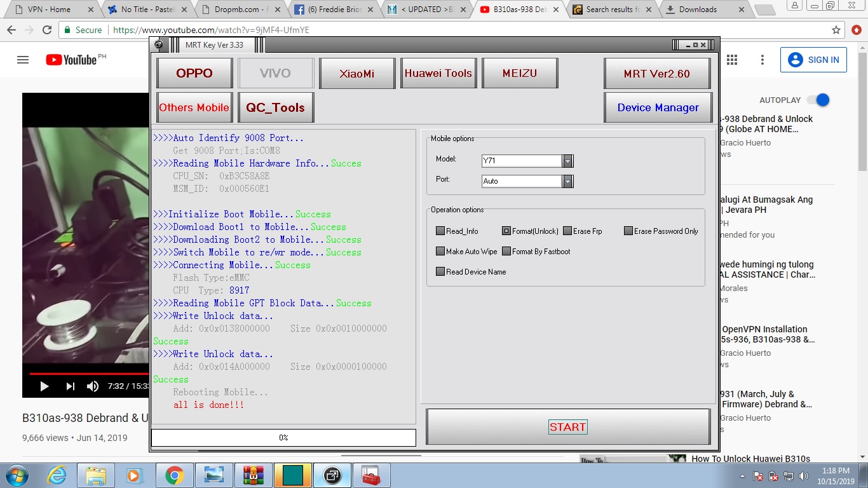Open the photo viewer taskbar icon
The image size is (868, 488).
point(214,475)
